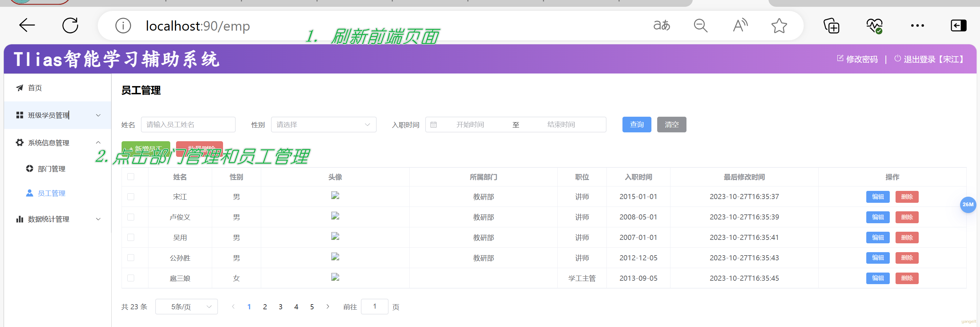Click the 首页 paper plane icon
The height and width of the screenshot is (327, 980).
pyautogui.click(x=19, y=88)
